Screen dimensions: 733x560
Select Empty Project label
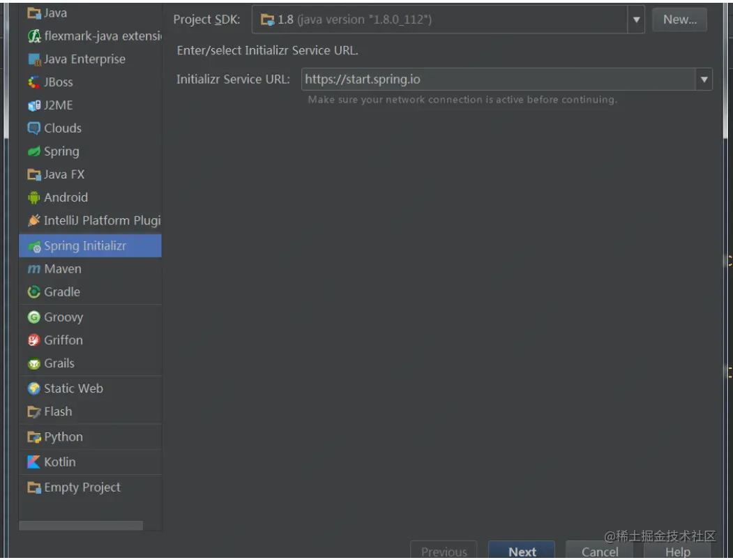click(82, 487)
